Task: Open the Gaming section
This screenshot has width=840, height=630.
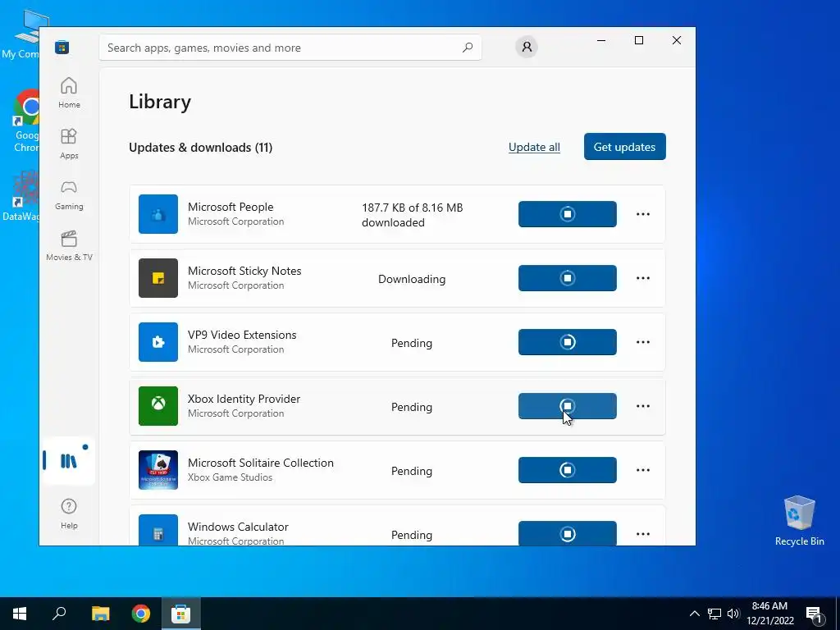Action: point(69,195)
